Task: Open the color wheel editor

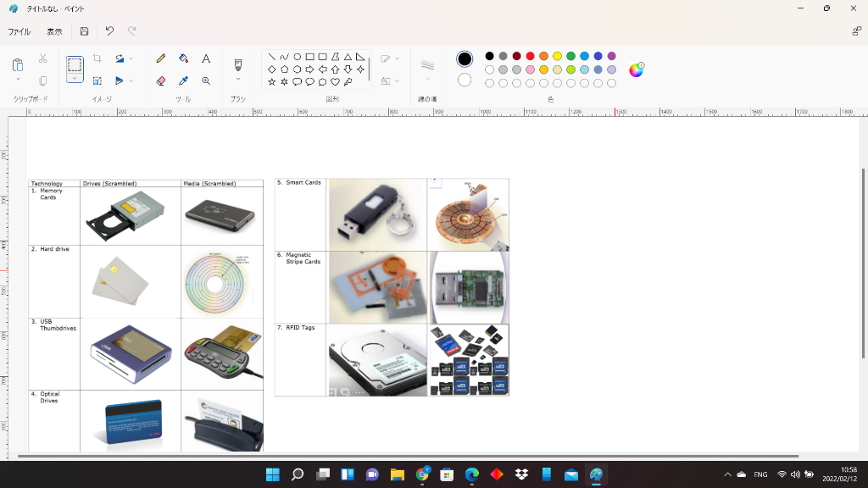Action: tap(637, 69)
